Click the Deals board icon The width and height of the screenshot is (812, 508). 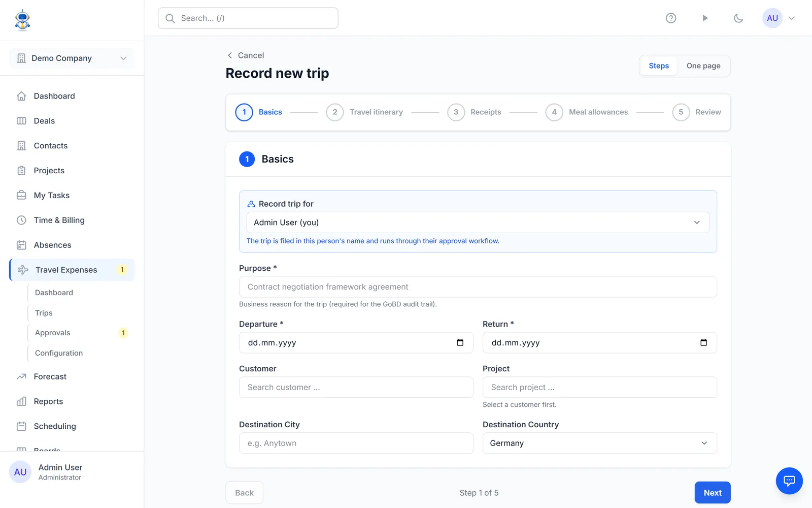pos(21,121)
